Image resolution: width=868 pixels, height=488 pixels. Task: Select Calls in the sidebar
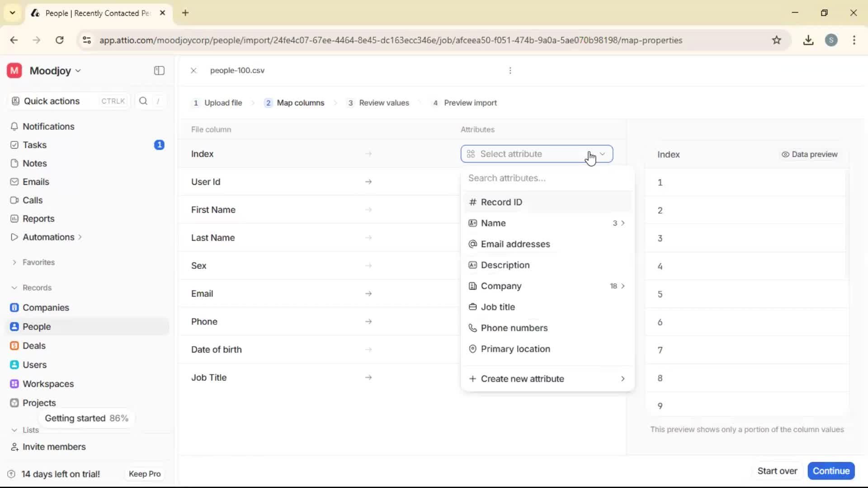[x=31, y=200]
